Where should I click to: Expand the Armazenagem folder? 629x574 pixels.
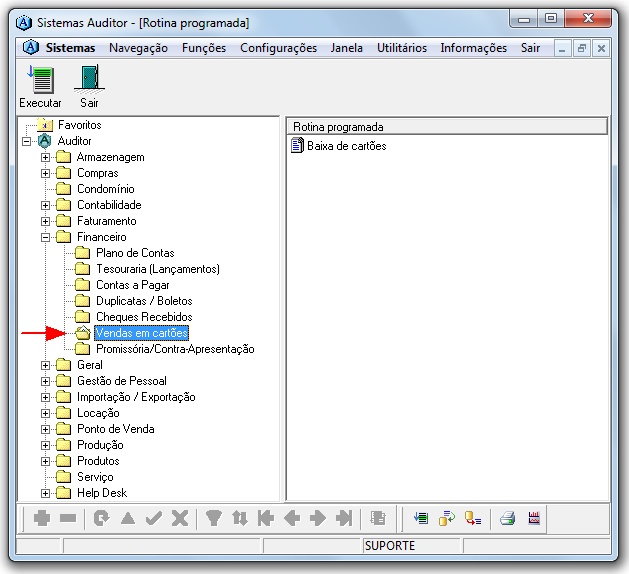[45, 157]
